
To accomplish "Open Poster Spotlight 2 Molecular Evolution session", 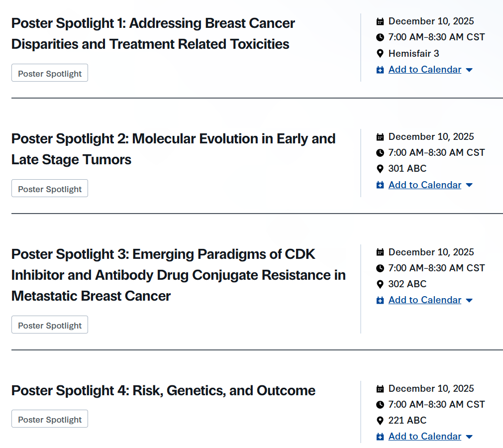I will coord(173,149).
